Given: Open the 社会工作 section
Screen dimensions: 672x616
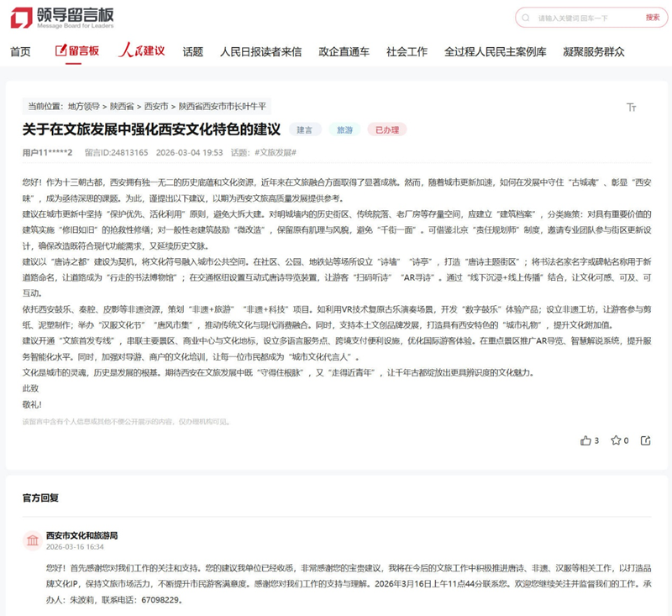Looking at the screenshot, I should [407, 51].
